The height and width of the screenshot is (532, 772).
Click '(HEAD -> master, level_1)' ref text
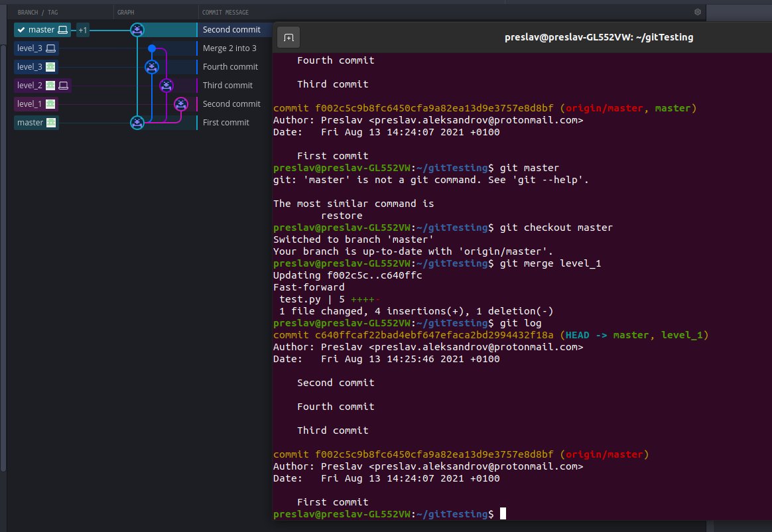point(634,336)
